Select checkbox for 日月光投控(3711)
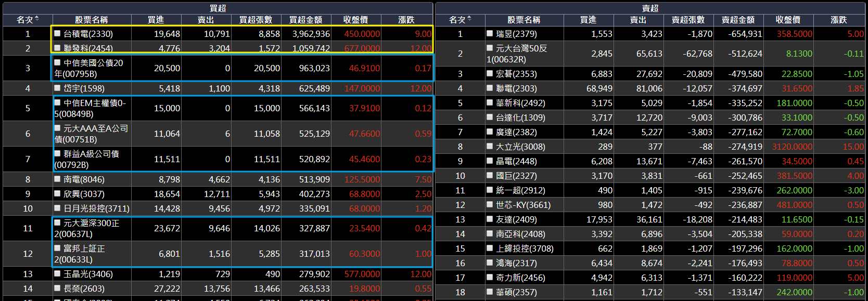The height and width of the screenshot is (301, 868). [58, 208]
